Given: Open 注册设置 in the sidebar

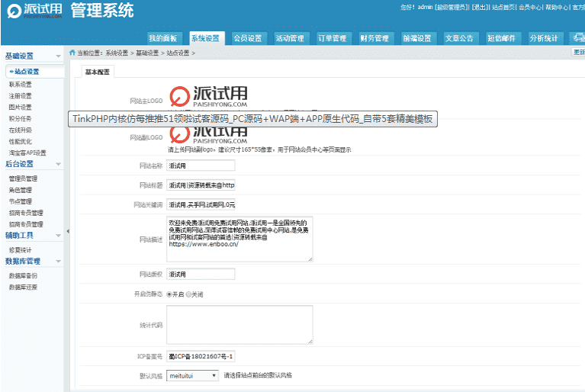Looking at the screenshot, I should [21, 96].
